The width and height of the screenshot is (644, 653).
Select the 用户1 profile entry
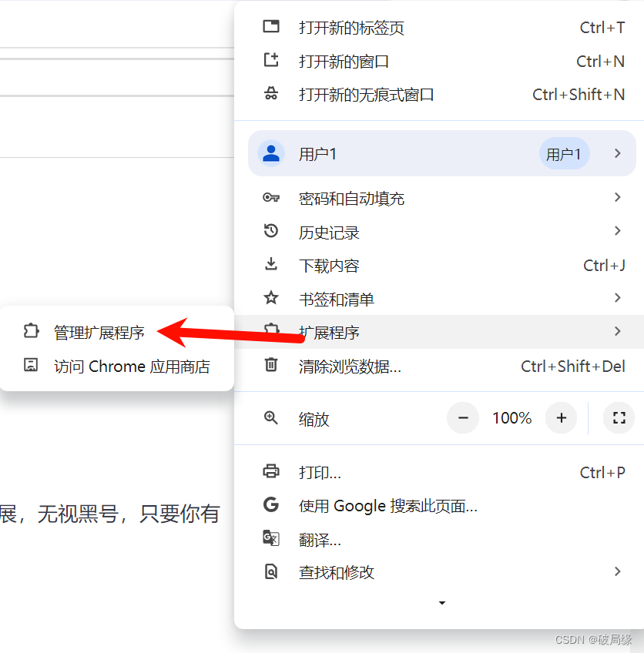click(385, 153)
